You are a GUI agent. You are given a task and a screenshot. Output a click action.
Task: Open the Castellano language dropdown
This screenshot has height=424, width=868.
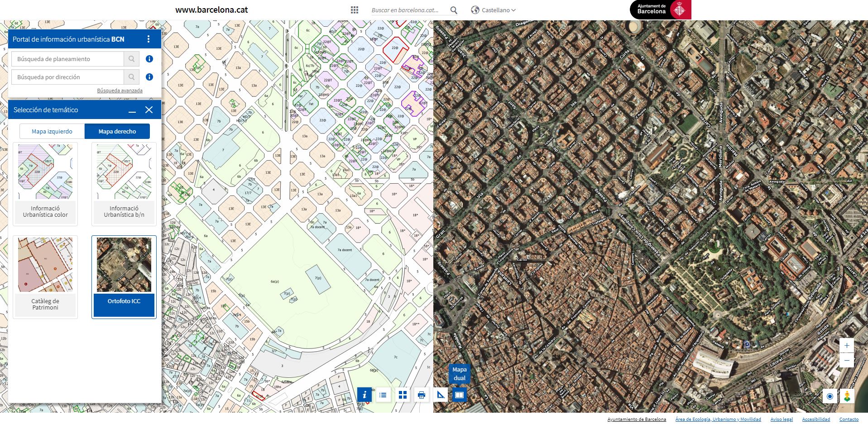point(494,10)
